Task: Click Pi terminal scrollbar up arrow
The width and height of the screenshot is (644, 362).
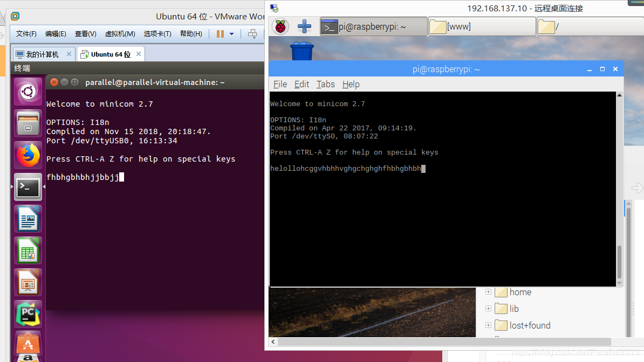Action: (619, 95)
